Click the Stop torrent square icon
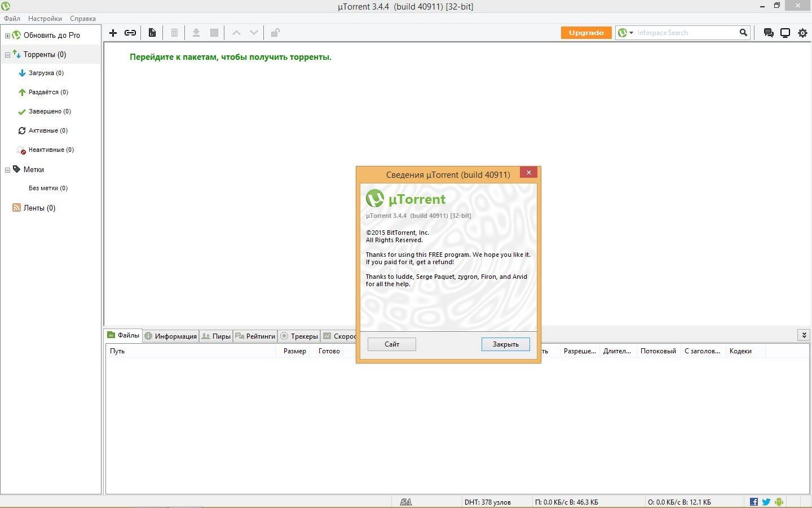Image resolution: width=812 pixels, height=508 pixels. tap(214, 33)
